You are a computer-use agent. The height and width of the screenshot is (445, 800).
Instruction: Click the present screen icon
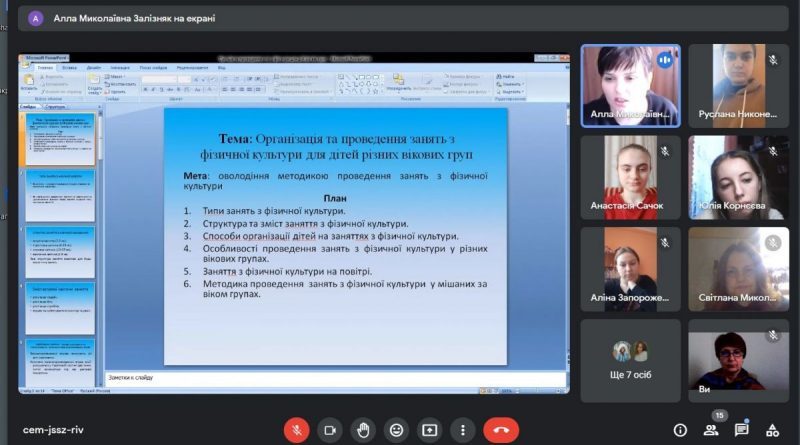coord(430,430)
